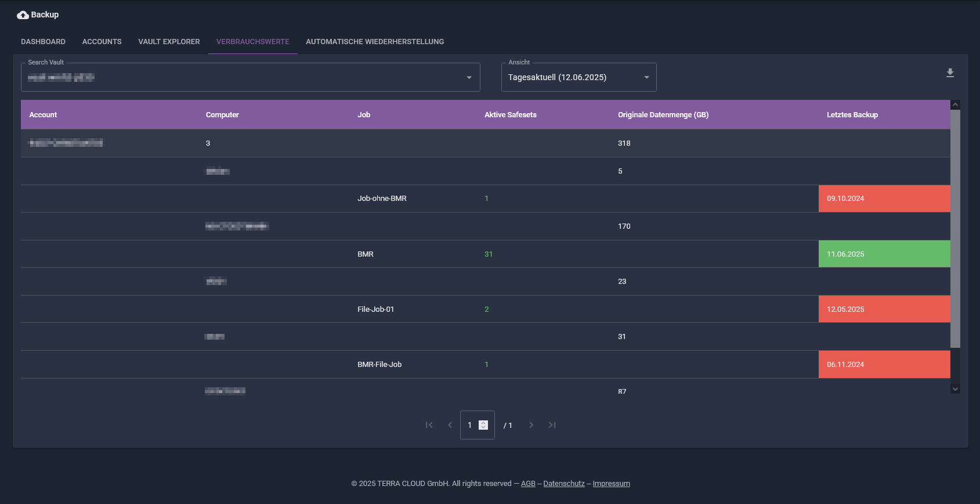Open the Impressum footer link
The width and height of the screenshot is (980, 504).
click(611, 484)
